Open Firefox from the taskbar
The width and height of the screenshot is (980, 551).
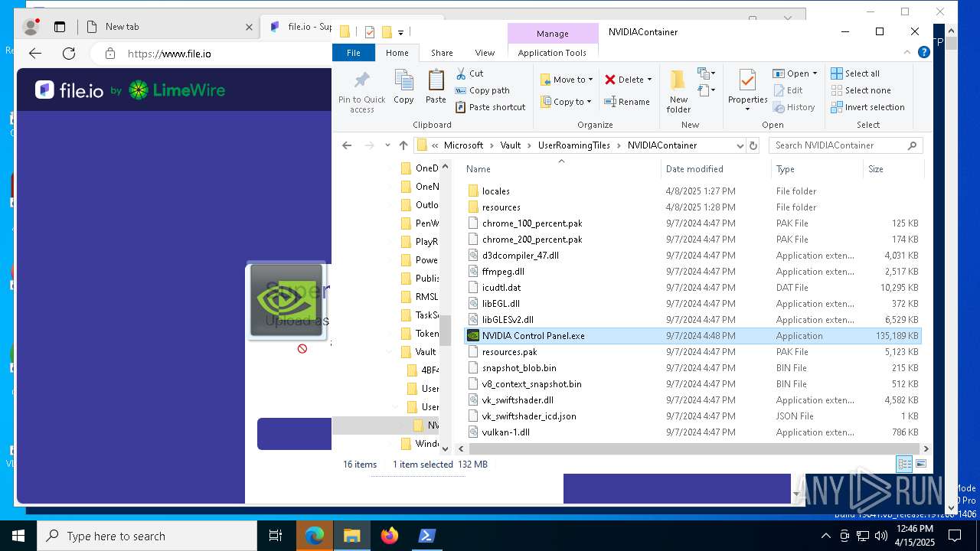(389, 536)
